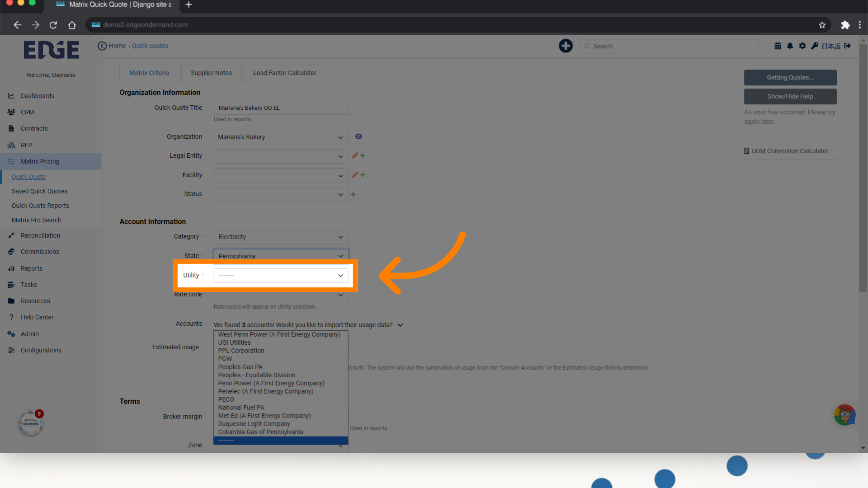
Task: Open the UOM Conversion Calculator
Action: (786, 151)
